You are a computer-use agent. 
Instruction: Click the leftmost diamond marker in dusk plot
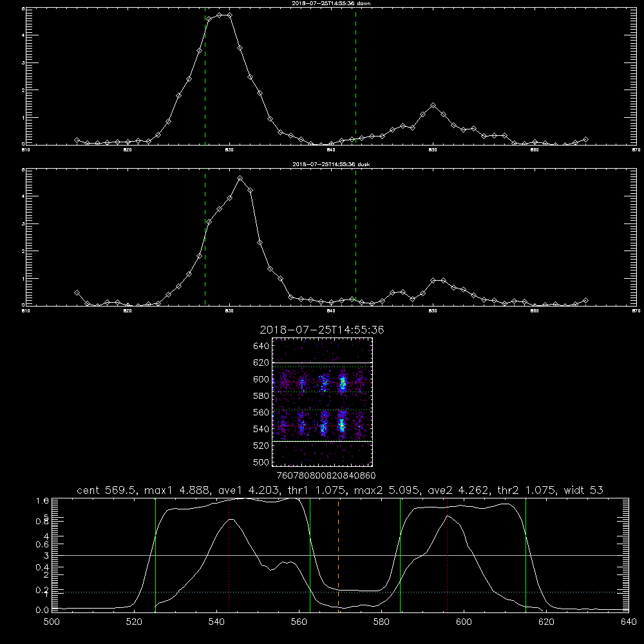coord(77,293)
